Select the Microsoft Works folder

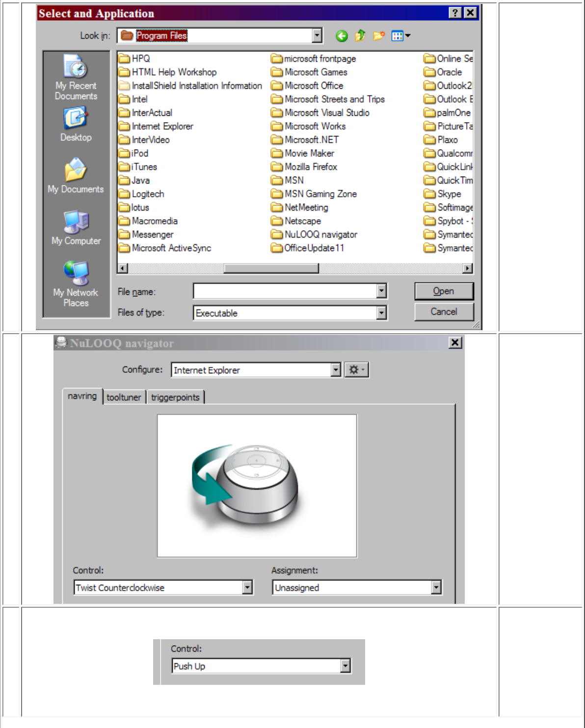point(309,126)
